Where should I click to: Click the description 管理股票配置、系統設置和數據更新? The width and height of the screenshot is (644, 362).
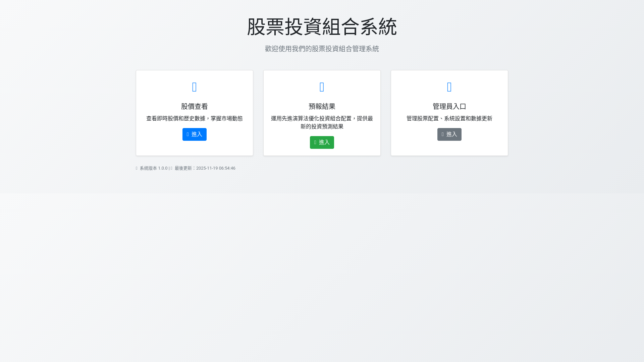point(449,119)
